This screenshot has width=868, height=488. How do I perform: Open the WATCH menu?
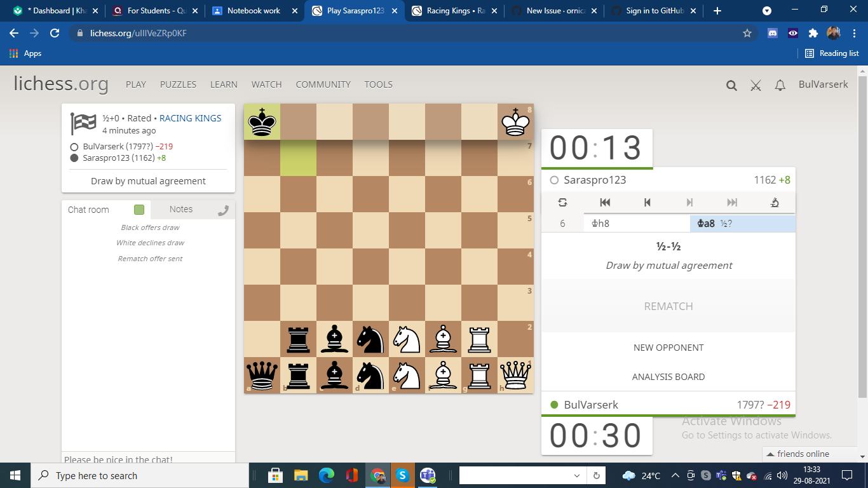[x=267, y=85]
